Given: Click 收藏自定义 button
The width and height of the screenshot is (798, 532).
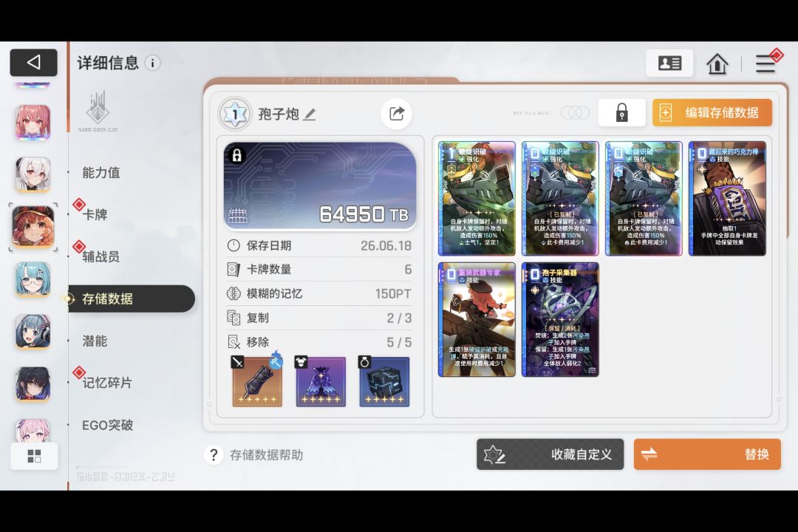Looking at the screenshot, I should coord(550,454).
